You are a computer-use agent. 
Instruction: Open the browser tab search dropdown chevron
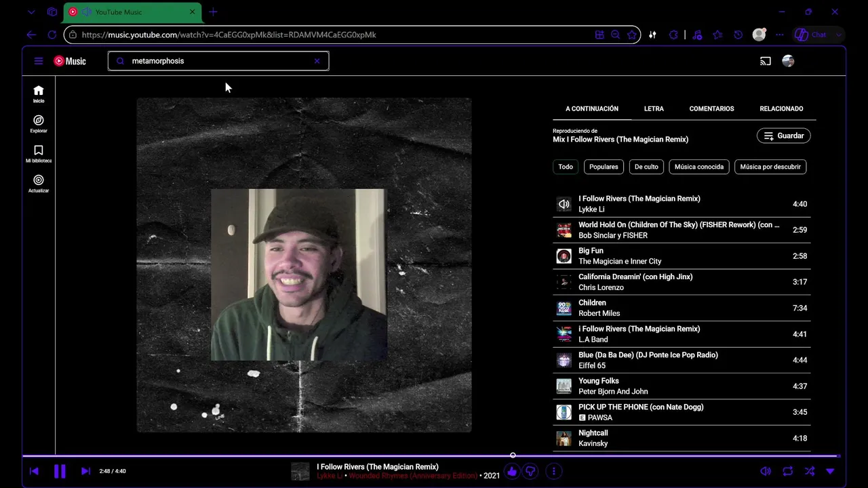coord(31,12)
